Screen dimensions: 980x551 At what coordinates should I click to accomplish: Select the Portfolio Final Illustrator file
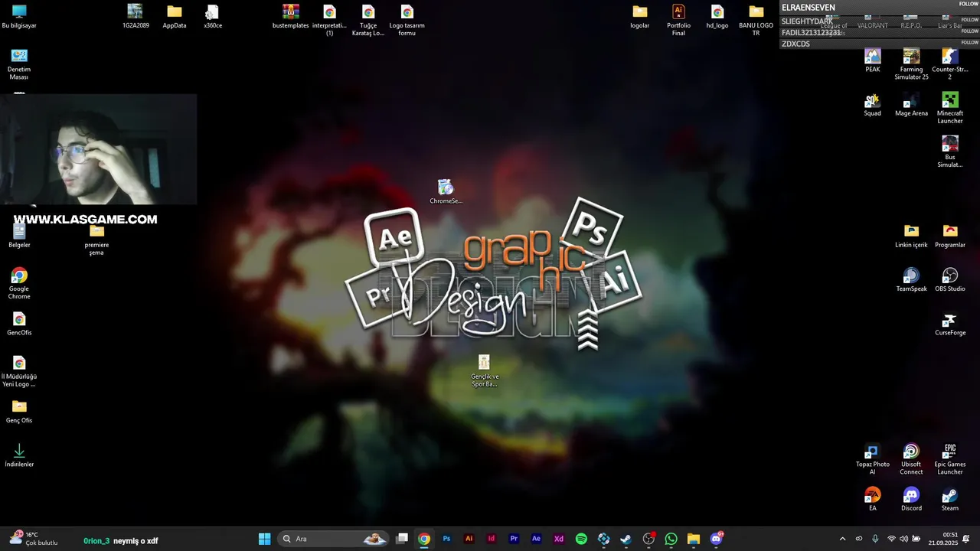[x=678, y=20]
